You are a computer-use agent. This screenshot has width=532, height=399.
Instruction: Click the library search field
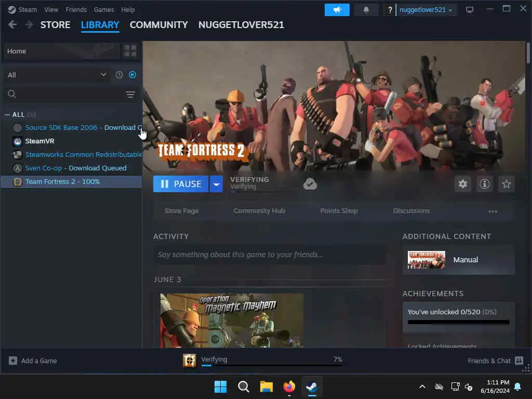(x=72, y=95)
